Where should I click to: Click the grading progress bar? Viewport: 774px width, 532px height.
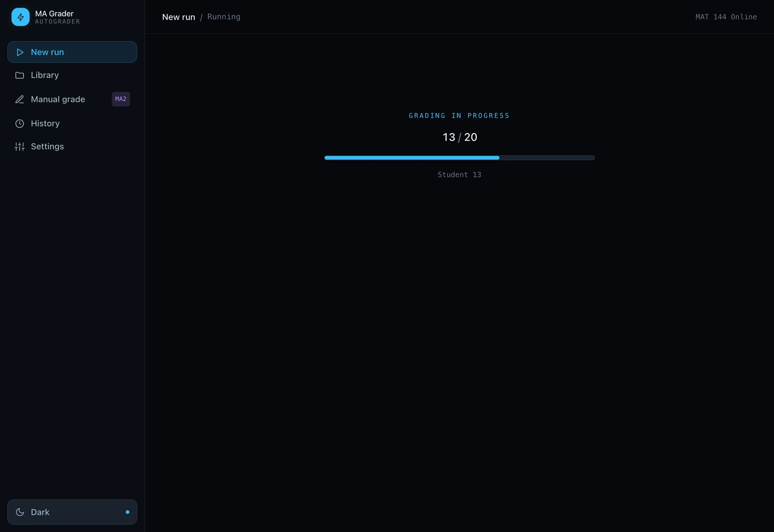point(459,158)
